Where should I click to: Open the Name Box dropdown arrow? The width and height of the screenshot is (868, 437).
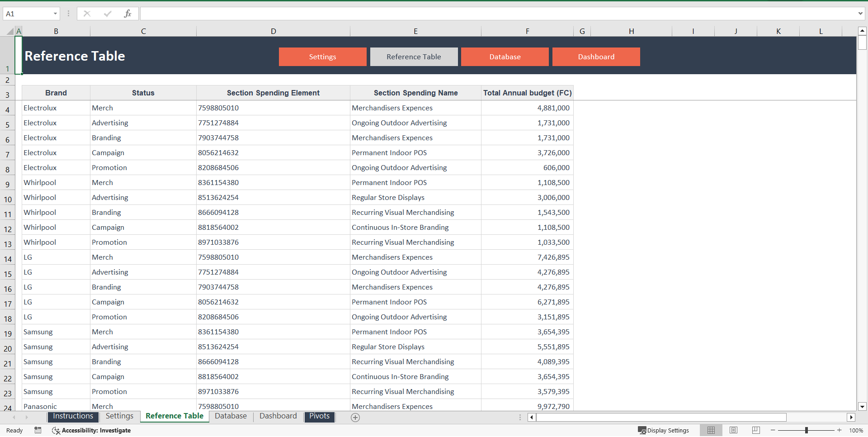point(55,14)
